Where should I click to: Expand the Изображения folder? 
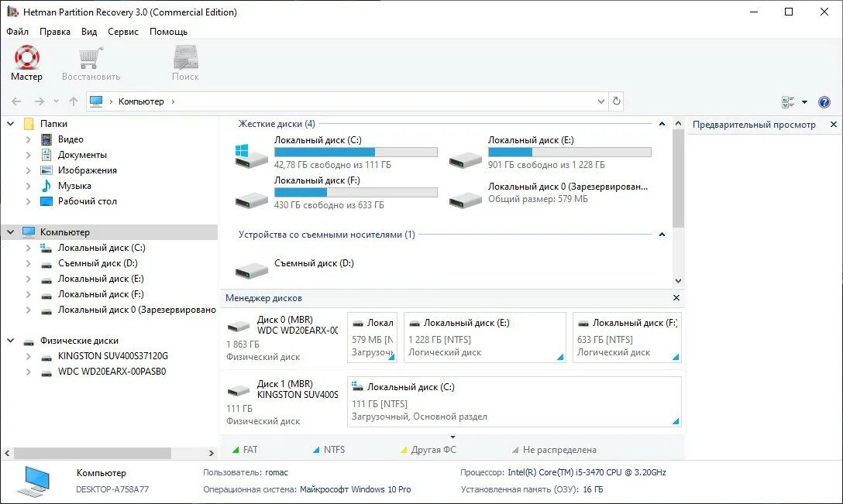coord(29,170)
